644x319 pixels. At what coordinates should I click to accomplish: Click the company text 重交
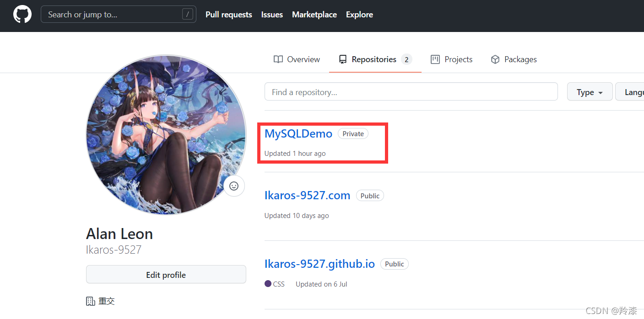click(x=107, y=301)
